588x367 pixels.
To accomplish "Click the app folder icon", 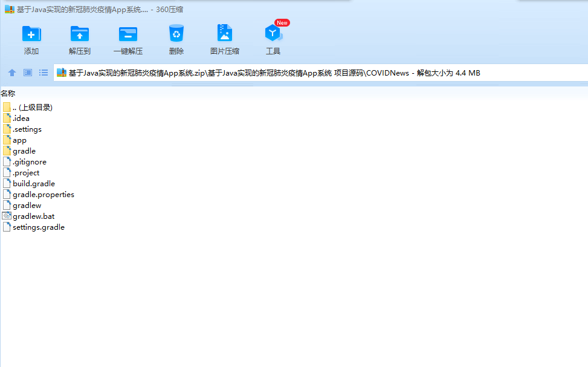I will 7,140.
